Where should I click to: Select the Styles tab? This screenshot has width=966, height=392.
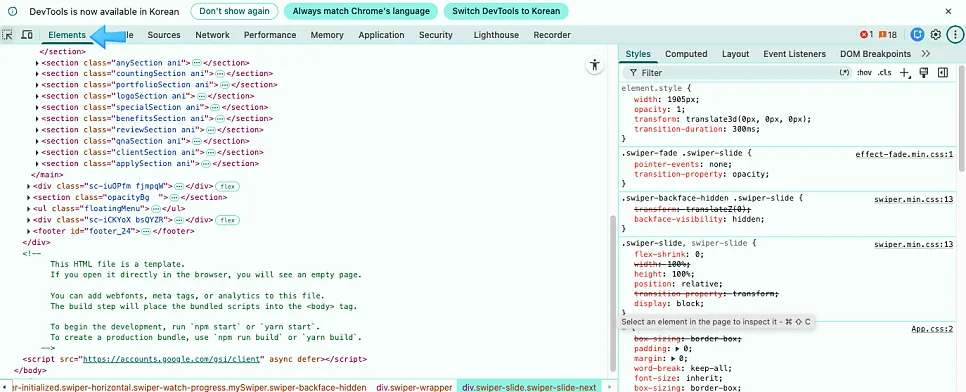[638, 54]
